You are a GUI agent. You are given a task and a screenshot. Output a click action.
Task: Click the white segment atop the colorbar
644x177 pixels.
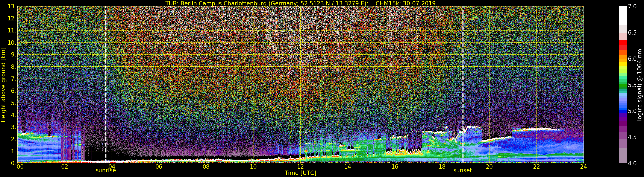coord(623,15)
